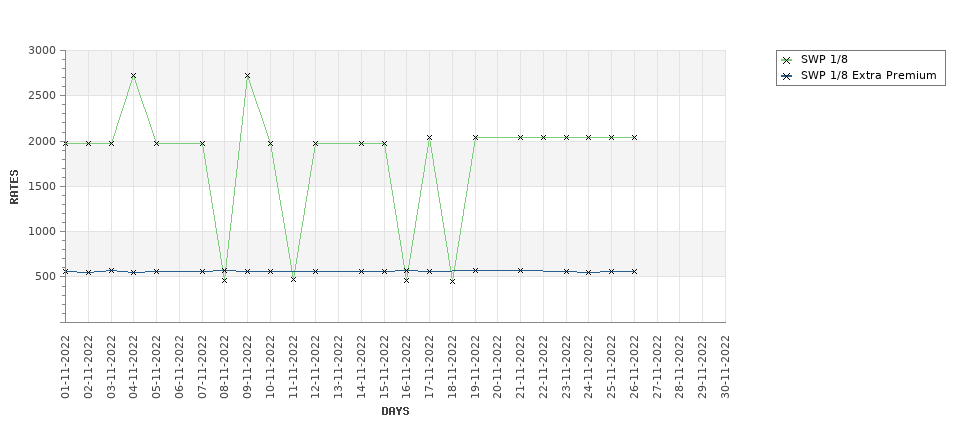Click the 28-11-2022 date label
The image size is (975, 429).
click(680, 367)
